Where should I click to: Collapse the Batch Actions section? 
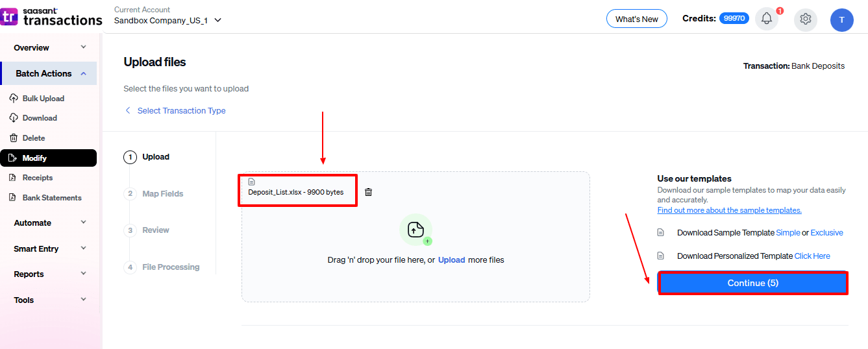click(83, 73)
